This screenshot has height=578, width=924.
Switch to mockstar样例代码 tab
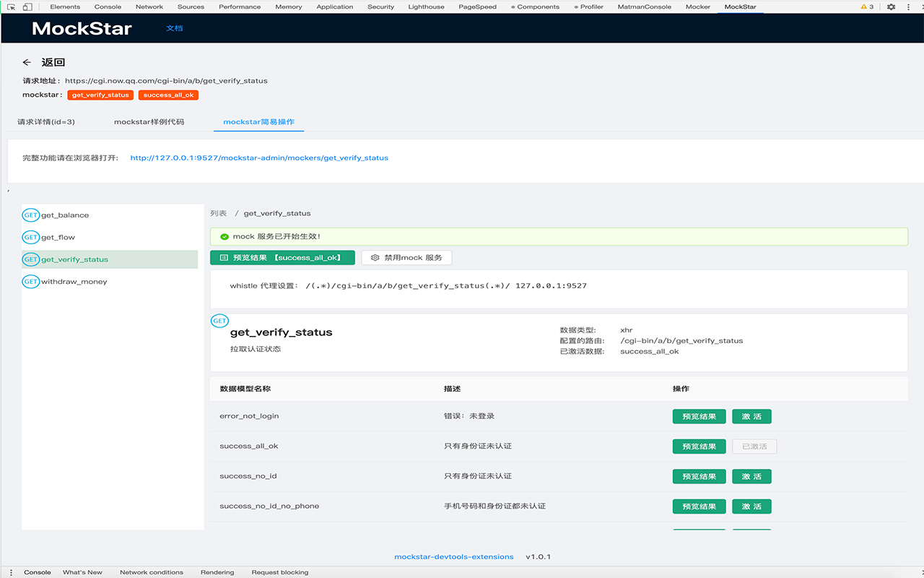[x=149, y=121]
